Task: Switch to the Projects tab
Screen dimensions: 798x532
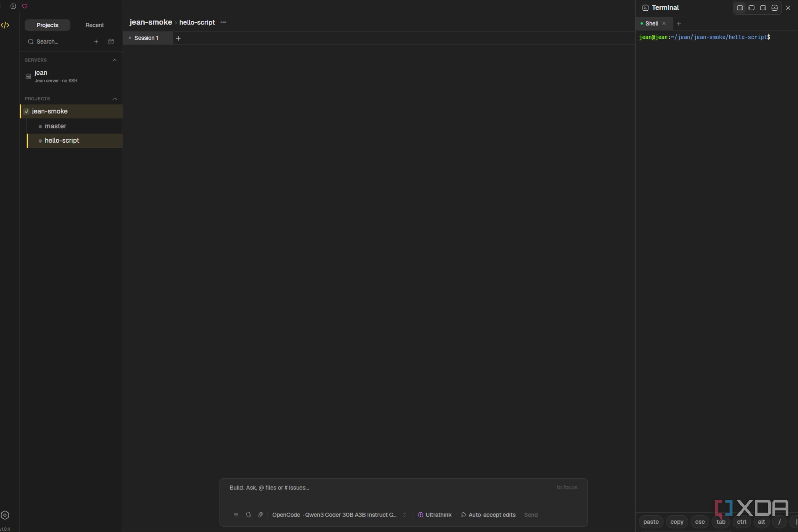Action: click(x=48, y=25)
